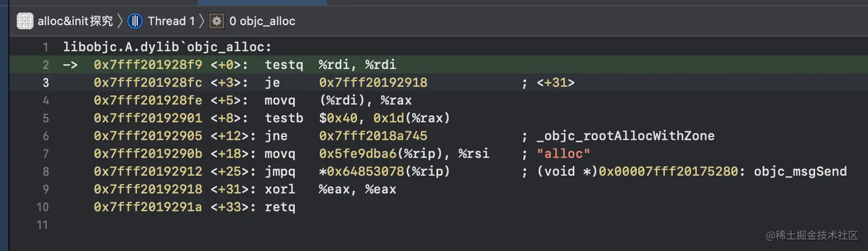This screenshot has height=251, width=868.
Task: Click line number 6 in the gutter
Action: 46,136
